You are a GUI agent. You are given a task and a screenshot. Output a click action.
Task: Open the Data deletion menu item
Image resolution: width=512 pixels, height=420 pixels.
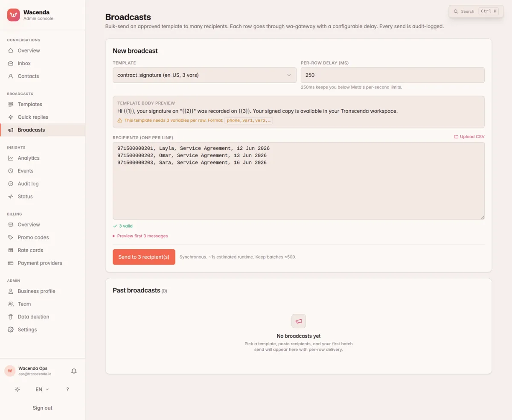click(43, 317)
